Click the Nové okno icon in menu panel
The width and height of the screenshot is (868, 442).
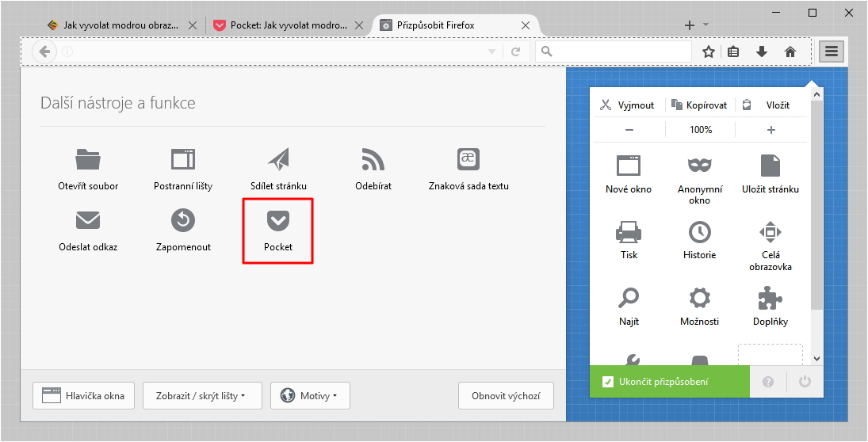coord(629,165)
